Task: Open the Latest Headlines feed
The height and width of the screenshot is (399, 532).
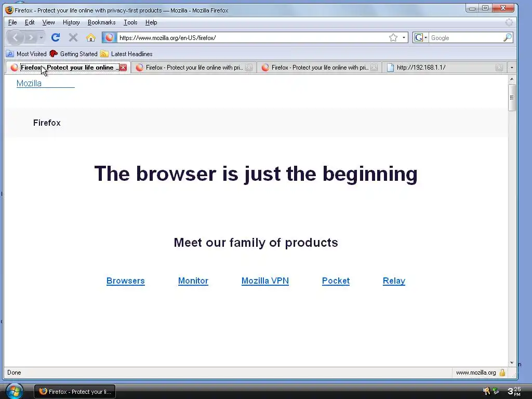Action: (127, 54)
